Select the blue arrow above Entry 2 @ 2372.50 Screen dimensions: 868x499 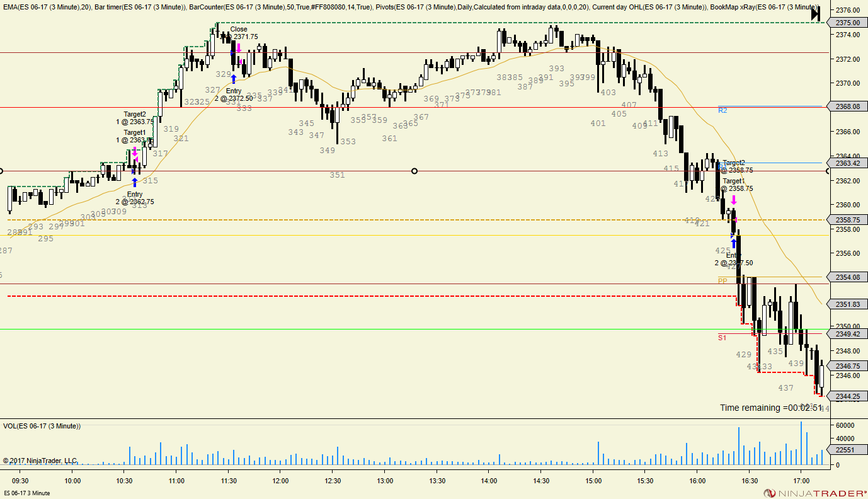(x=234, y=79)
